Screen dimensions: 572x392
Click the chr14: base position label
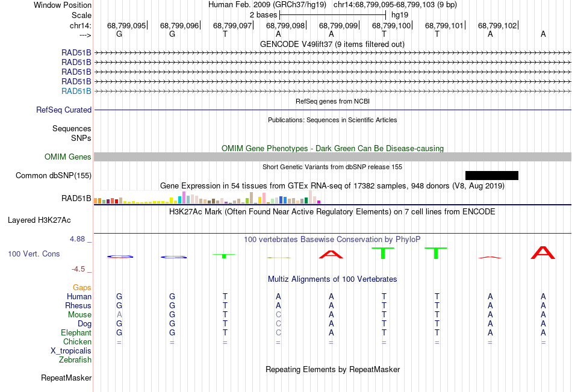81,25
